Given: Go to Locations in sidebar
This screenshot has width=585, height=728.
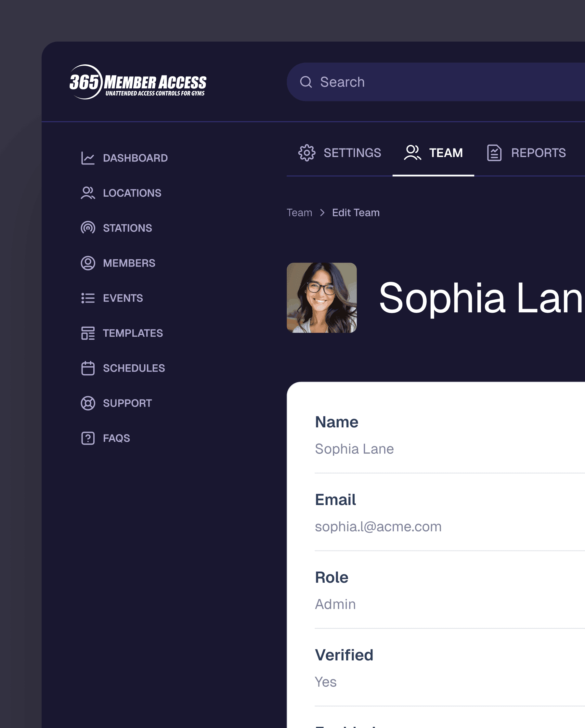Looking at the screenshot, I should click(121, 193).
